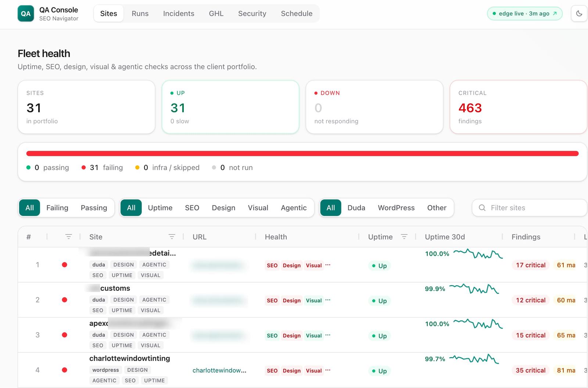Filter platform by Duda

(x=356, y=208)
